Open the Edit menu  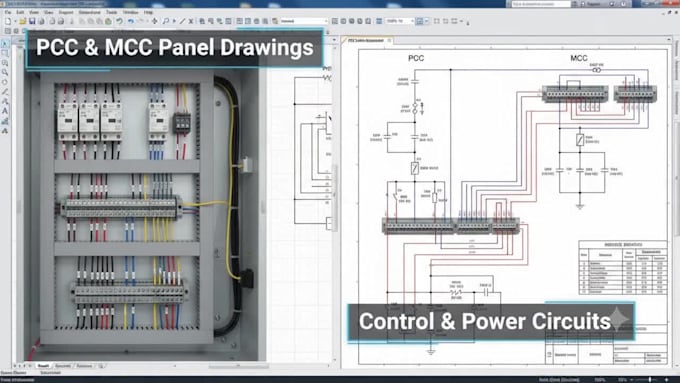[20, 13]
